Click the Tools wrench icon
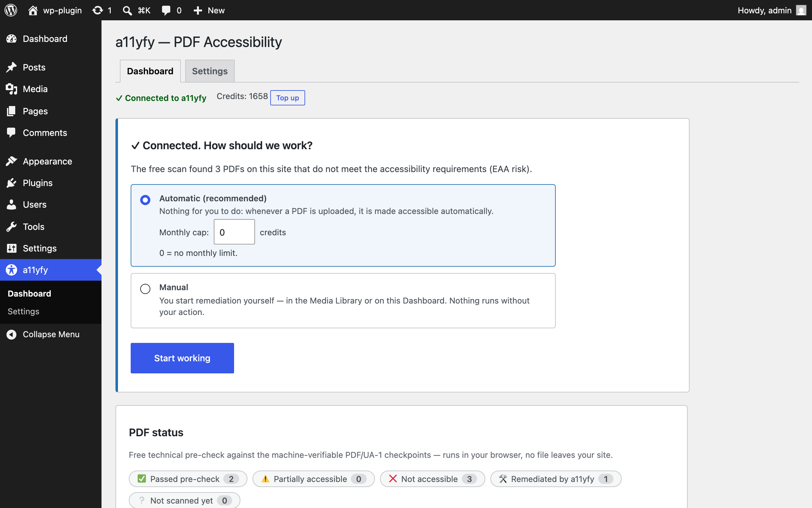This screenshot has height=508, width=812. [x=11, y=227]
